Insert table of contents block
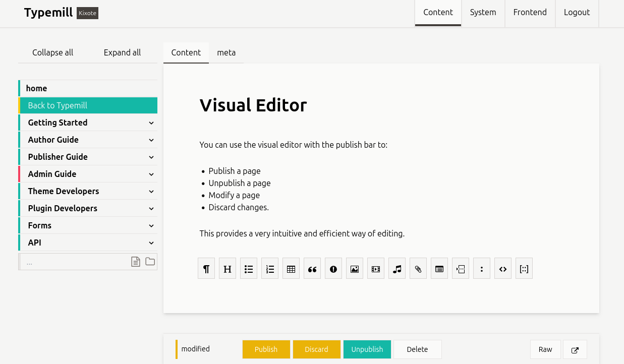This screenshot has height=364, width=624. 439,269
